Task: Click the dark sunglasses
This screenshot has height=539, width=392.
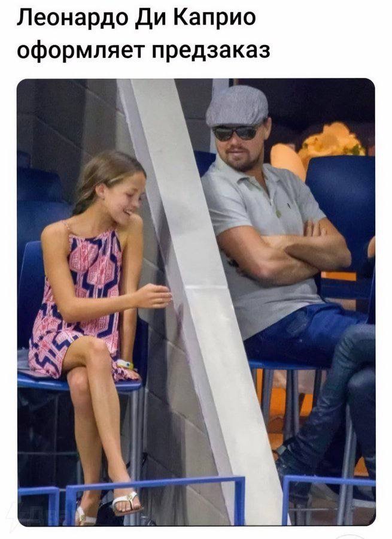Action: pyautogui.click(x=235, y=133)
